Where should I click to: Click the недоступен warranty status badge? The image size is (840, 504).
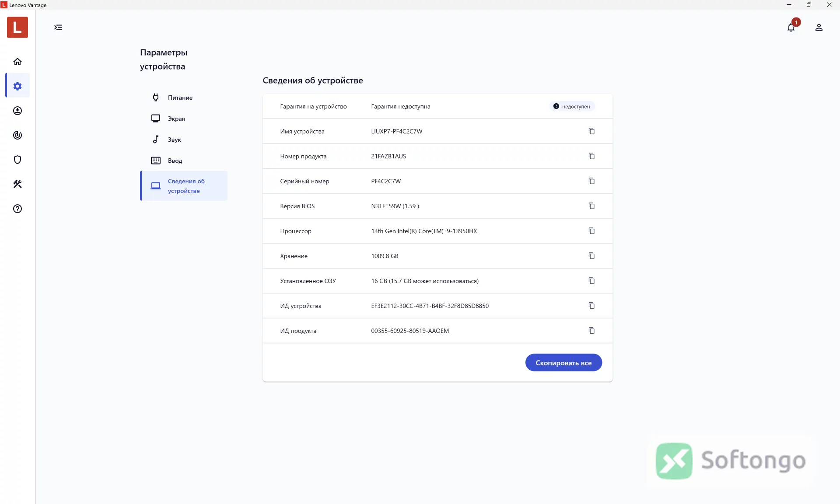[572, 106]
